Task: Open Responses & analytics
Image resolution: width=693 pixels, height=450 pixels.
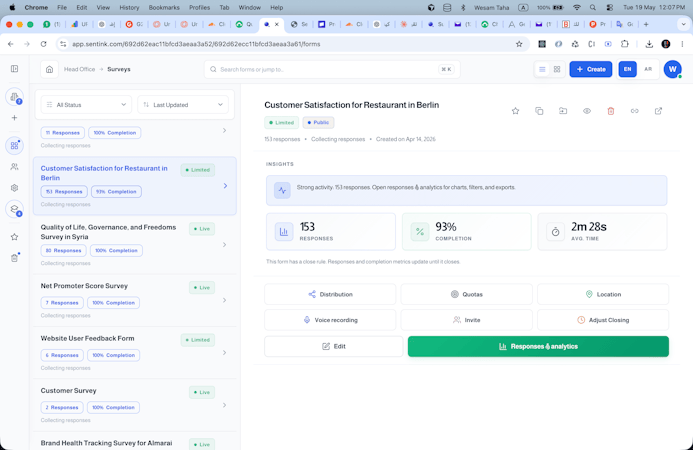Action: (538, 347)
